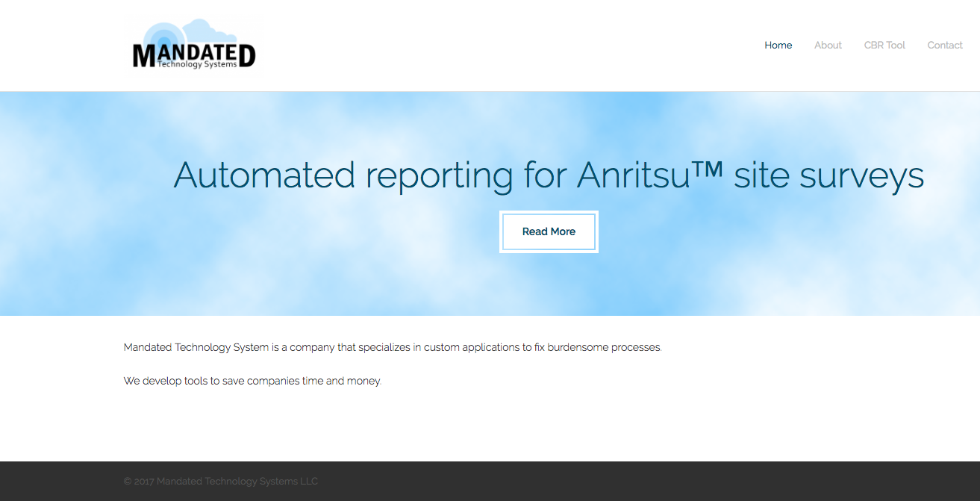Click the Mandated Technology Systems logo
The image size is (980, 501).
click(194, 44)
